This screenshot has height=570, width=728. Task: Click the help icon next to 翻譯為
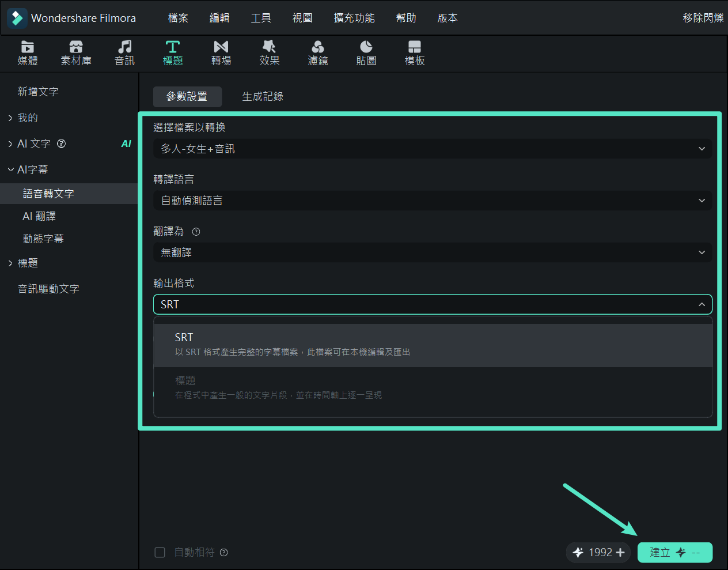[196, 232]
